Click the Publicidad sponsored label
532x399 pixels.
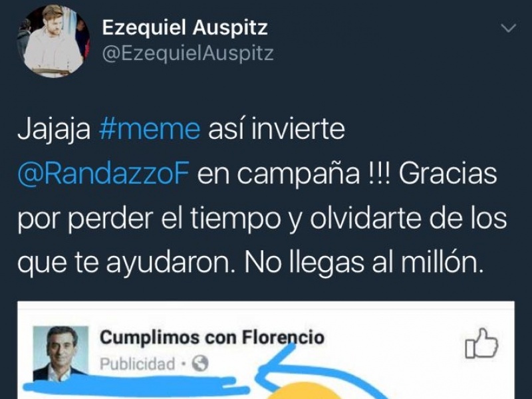click(x=138, y=364)
